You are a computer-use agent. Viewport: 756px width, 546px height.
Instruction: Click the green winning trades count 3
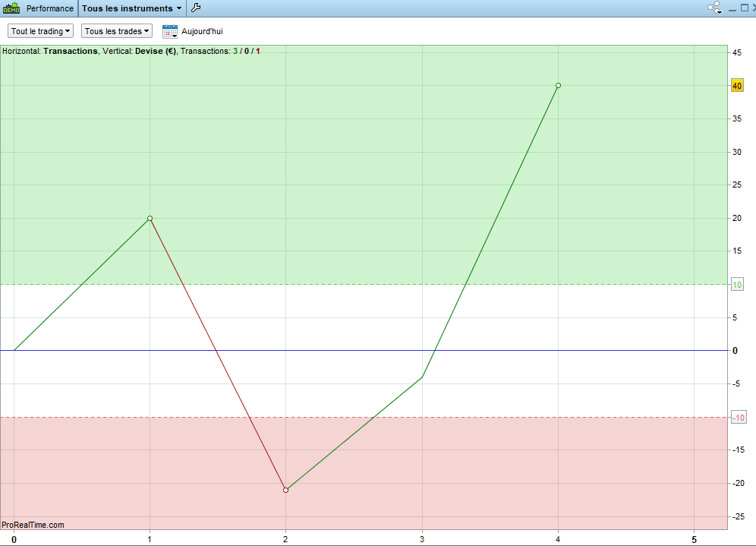coord(235,51)
